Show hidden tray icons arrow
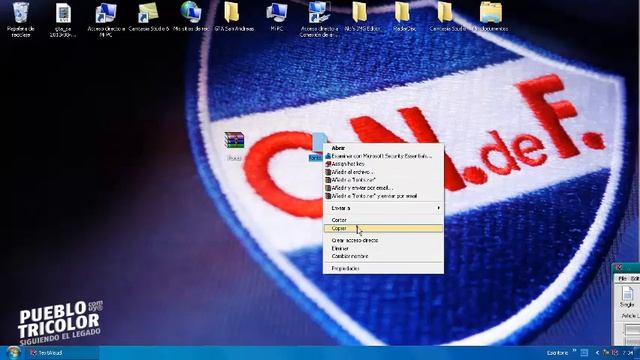The image size is (640, 360). pos(597,353)
